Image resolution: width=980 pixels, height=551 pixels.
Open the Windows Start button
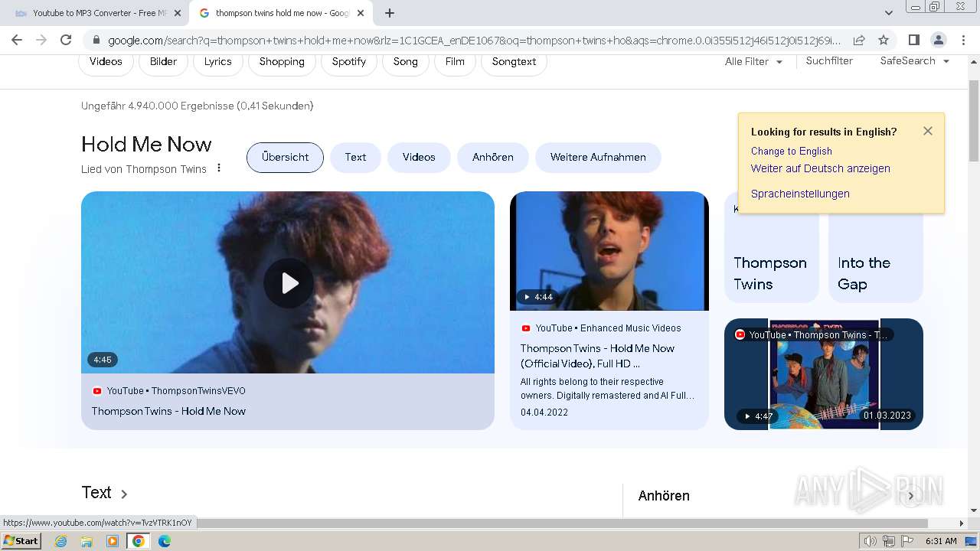21,540
